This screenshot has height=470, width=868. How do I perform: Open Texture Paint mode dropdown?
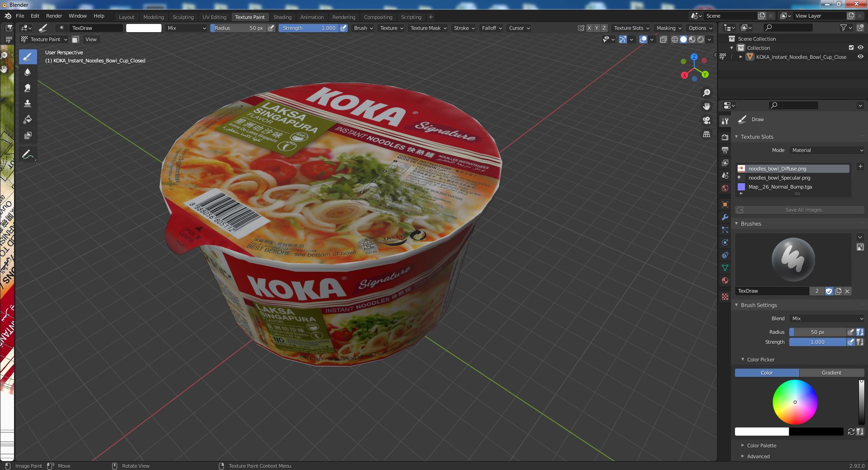(45, 39)
